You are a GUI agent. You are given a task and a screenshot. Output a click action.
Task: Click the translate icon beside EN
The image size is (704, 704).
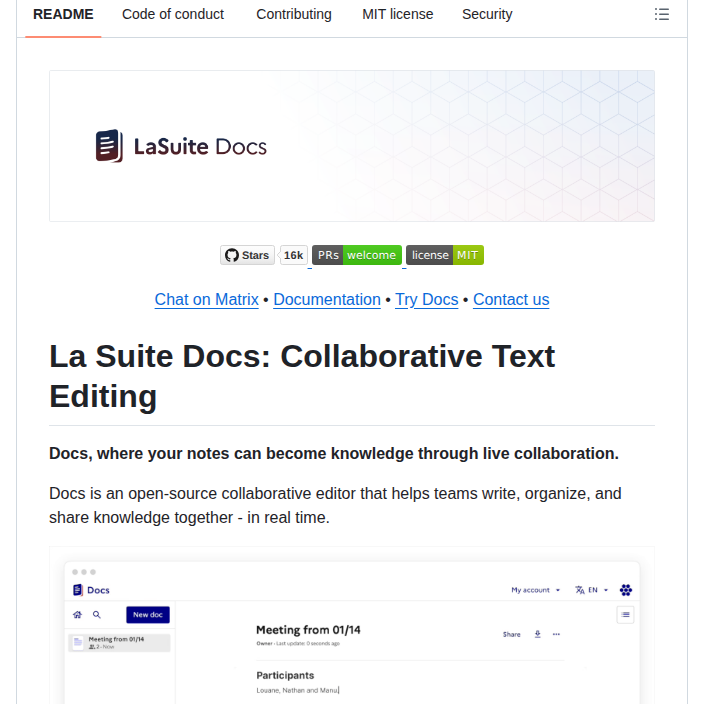pos(580,590)
